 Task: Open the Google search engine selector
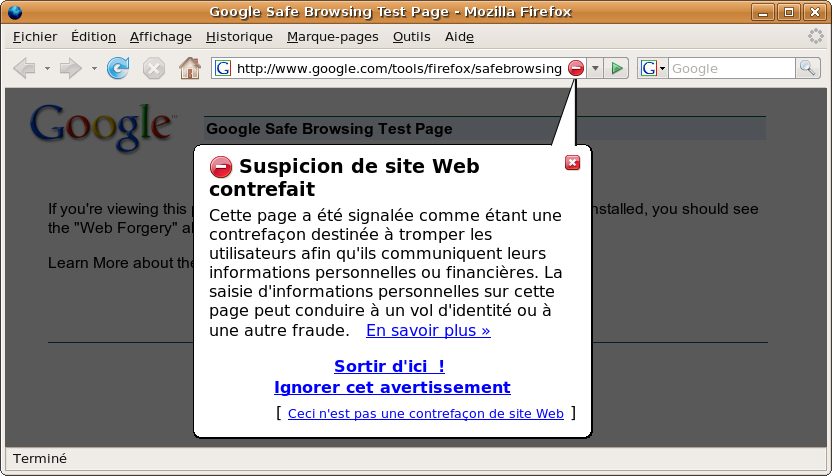(x=654, y=68)
